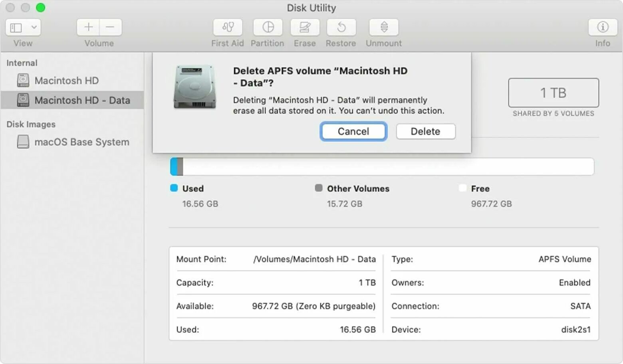This screenshot has height=364, width=623.
Task: Click the 15.72 GB other volumes value
Action: point(345,204)
